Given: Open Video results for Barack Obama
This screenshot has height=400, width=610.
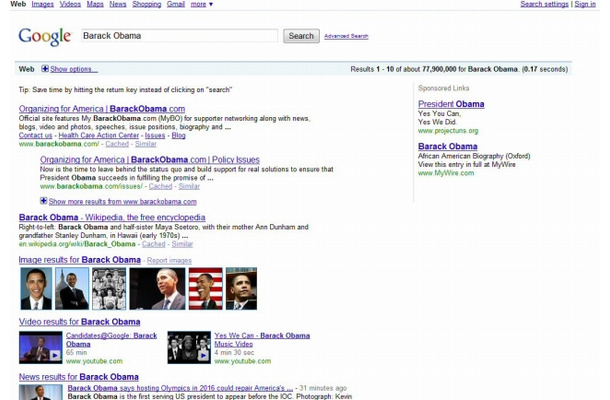Looking at the screenshot, I should tap(79, 322).
